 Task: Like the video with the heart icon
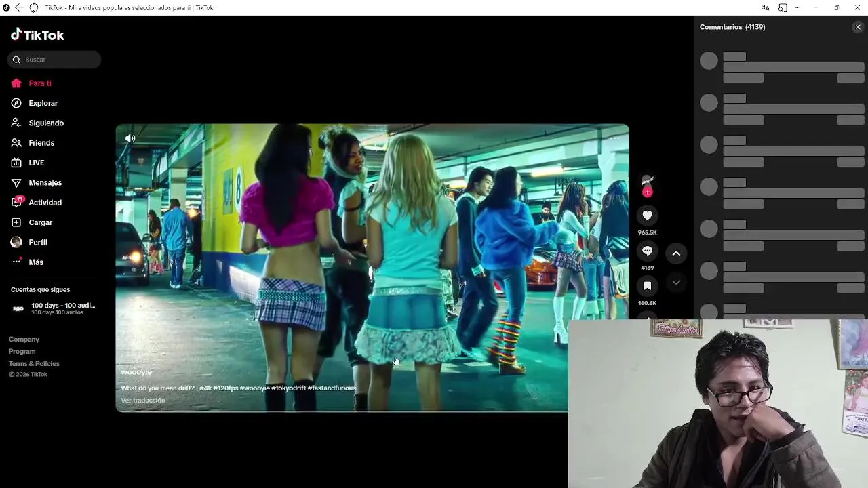pos(647,216)
